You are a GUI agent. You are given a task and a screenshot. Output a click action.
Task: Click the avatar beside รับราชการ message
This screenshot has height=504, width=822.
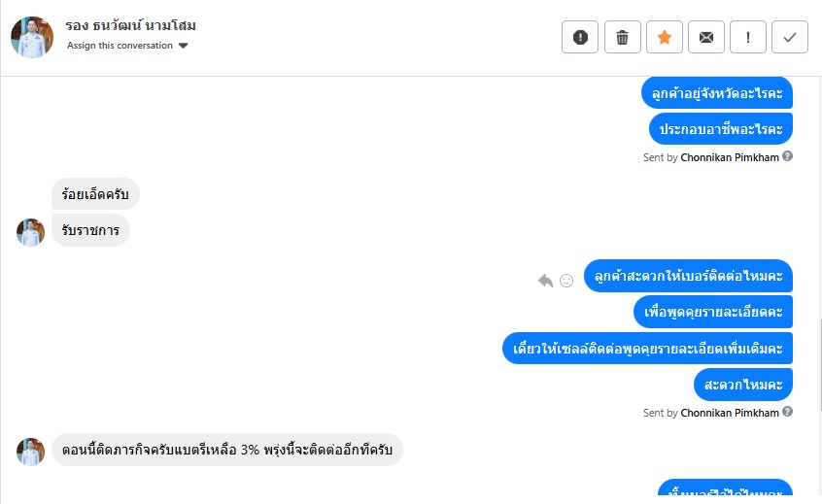pyautogui.click(x=31, y=231)
